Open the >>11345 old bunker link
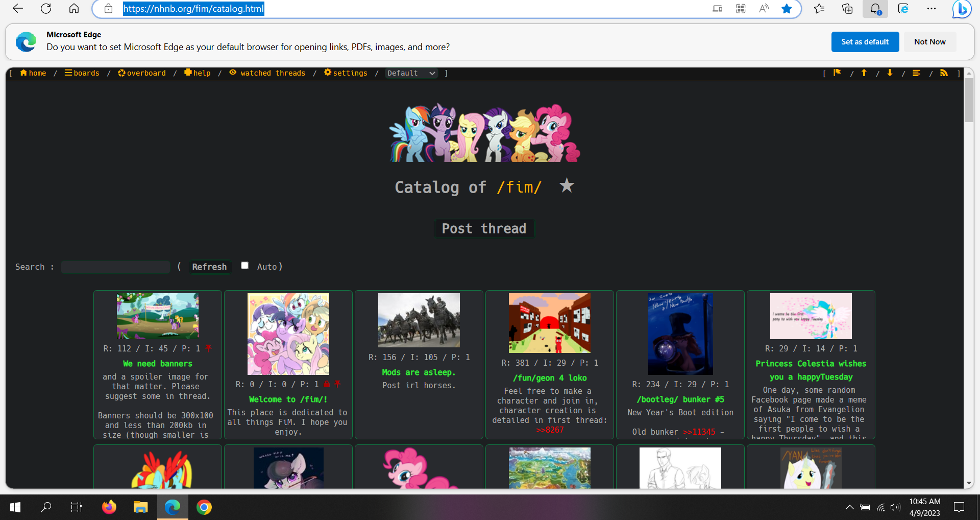This screenshot has width=980, height=520. coord(699,432)
